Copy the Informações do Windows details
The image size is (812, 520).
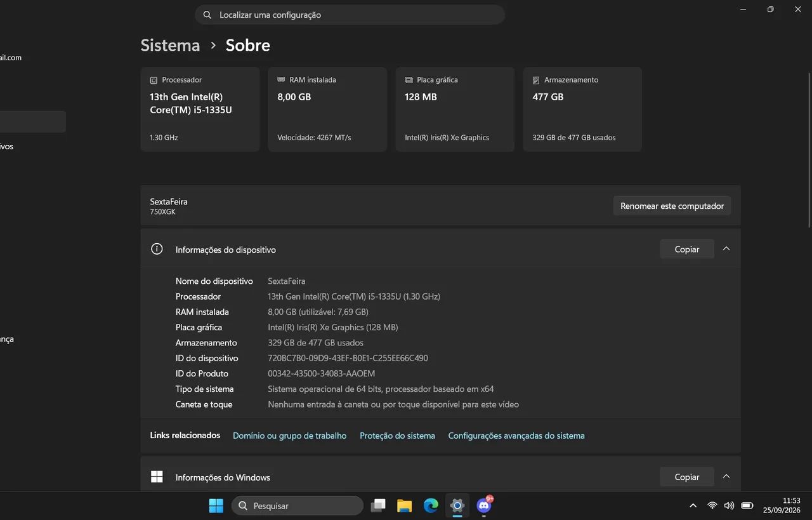[x=687, y=477]
